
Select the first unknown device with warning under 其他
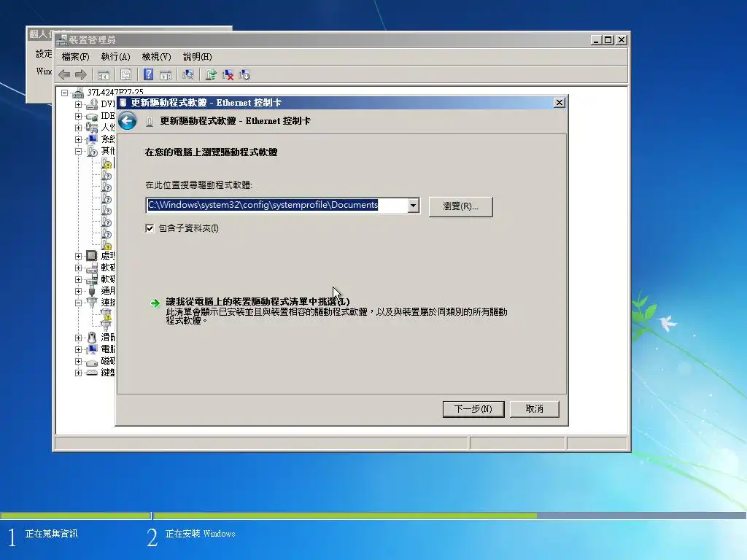(x=107, y=163)
